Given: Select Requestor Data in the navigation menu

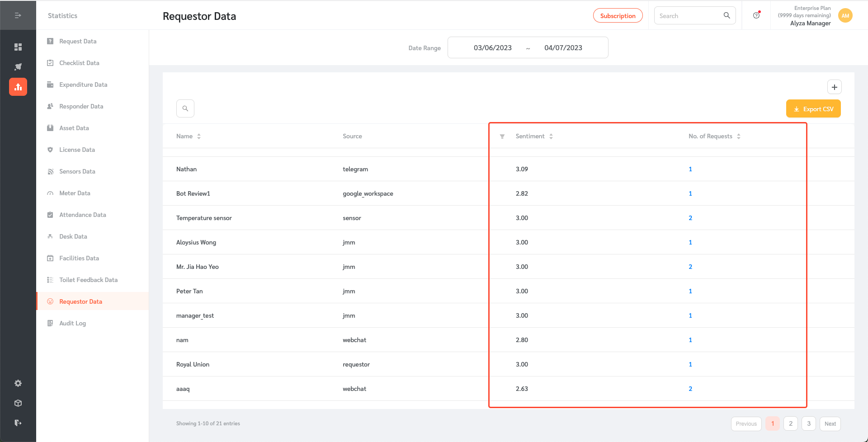Looking at the screenshot, I should pyautogui.click(x=80, y=301).
